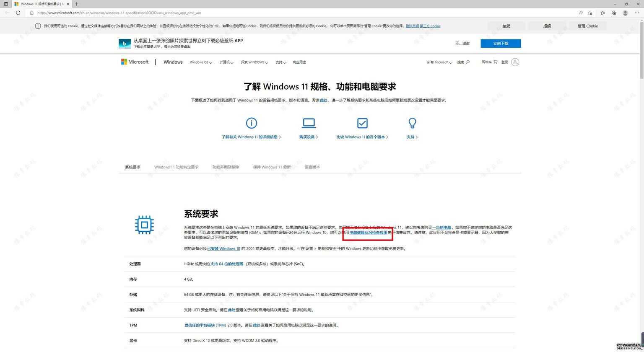Open the 受信任的平台模块 (TPM) link
Screen dimensions: 644x352
[205, 325]
